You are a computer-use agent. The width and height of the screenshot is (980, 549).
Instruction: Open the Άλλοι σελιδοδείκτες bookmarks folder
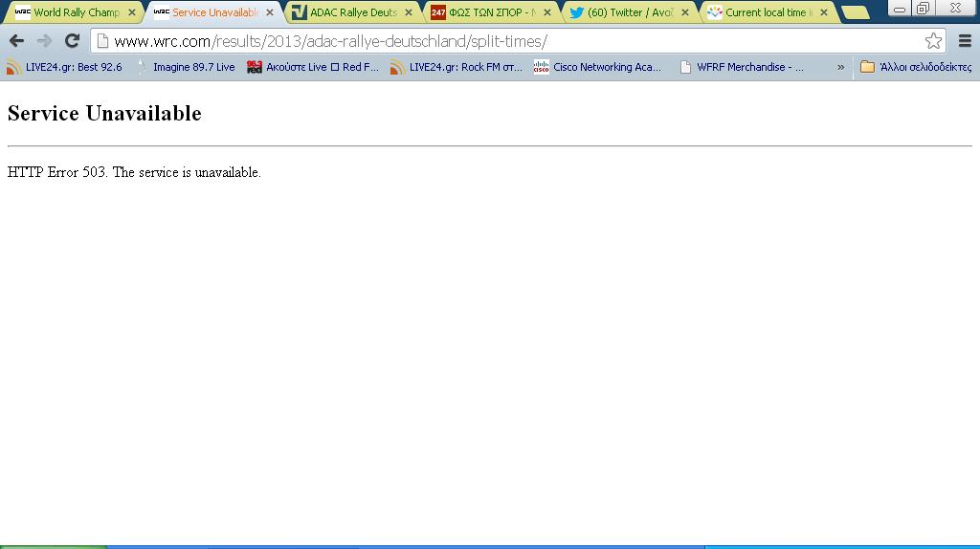coord(916,67)
